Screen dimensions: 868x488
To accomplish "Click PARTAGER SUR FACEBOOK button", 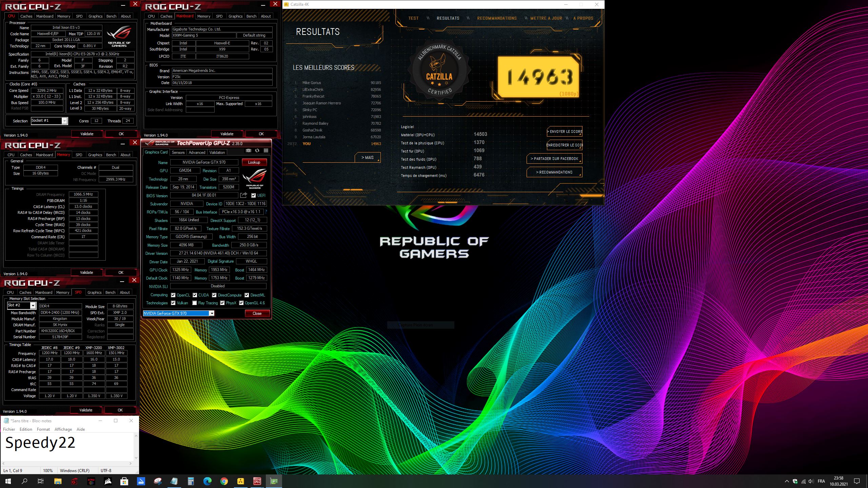I will click(x=554, y=159).
